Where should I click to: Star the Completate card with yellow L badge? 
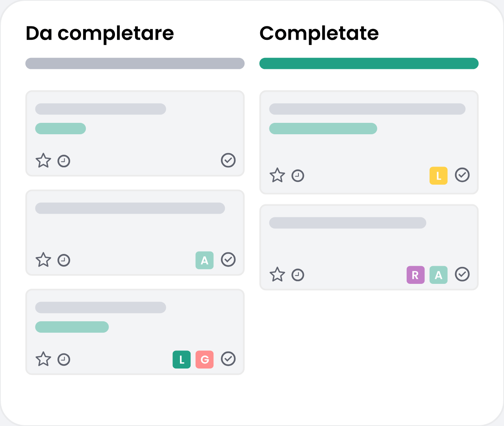coord(277,175)
